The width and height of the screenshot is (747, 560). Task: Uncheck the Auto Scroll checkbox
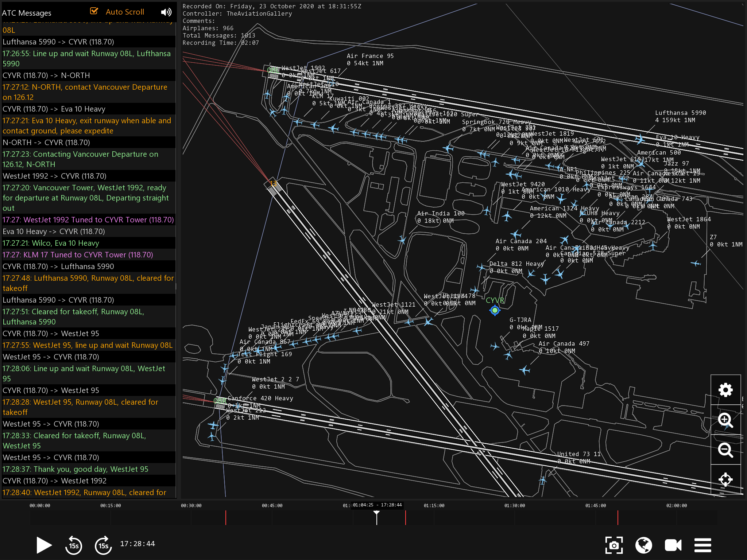[94, 11]
